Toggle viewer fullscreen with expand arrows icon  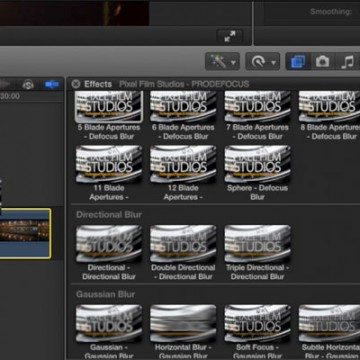point(229,36)
